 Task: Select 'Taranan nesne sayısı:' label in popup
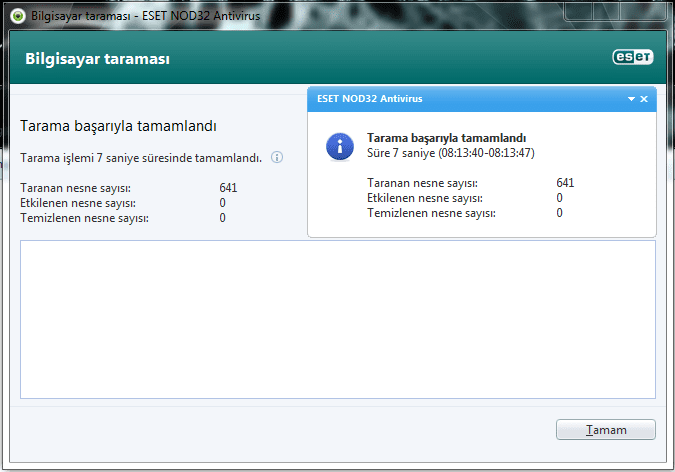(422, 183)
